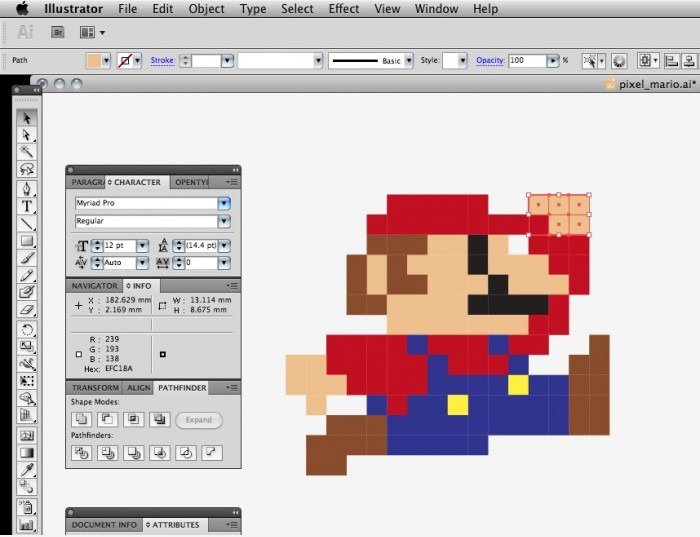This screenshot has height=537, width=700.
Task: Open the 12 pt font size dropdown
Action: tap(142, 246)
